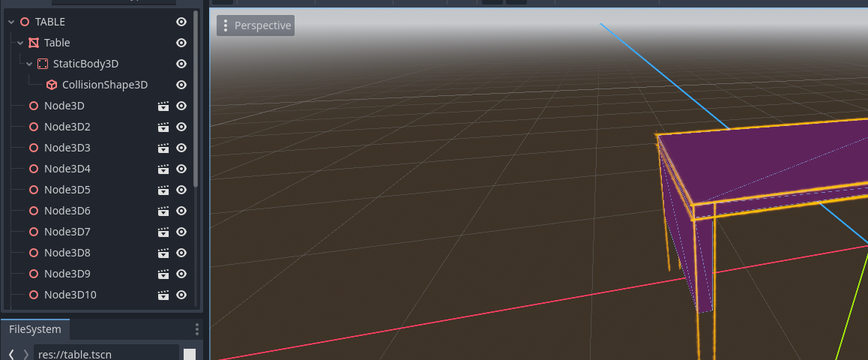
Task: Click Node3D7 open-scene icon
Action: 163,232
